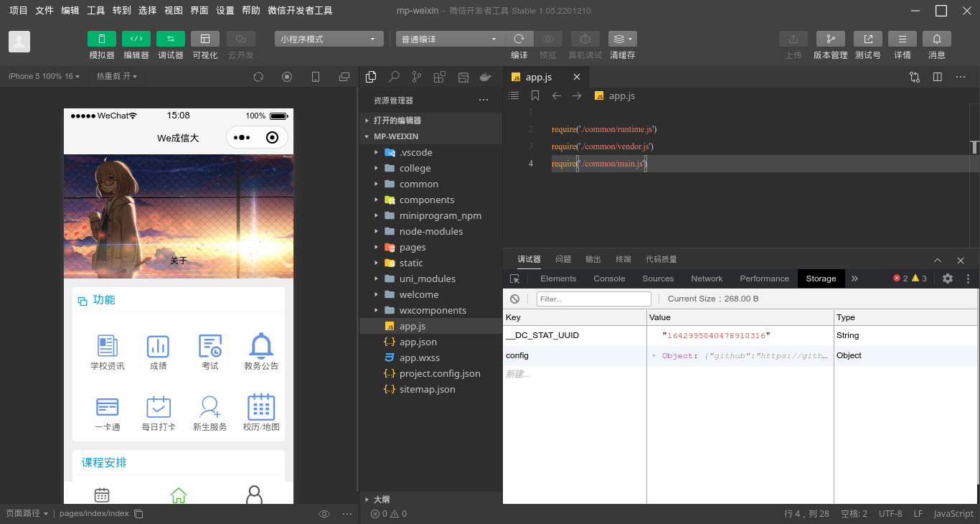
Task: Click the split editor icon
Action: tap(938, 77)
